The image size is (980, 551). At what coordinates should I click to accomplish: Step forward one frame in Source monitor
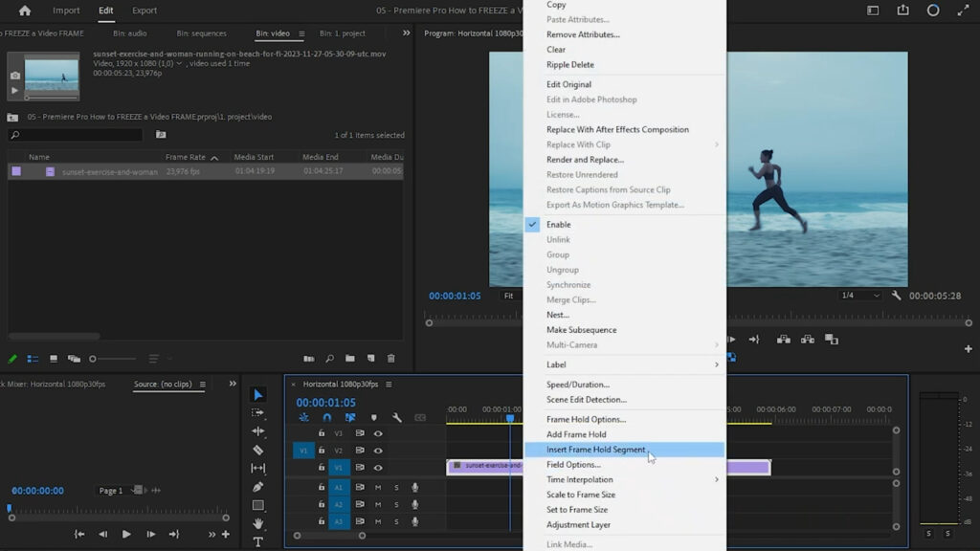150,534
